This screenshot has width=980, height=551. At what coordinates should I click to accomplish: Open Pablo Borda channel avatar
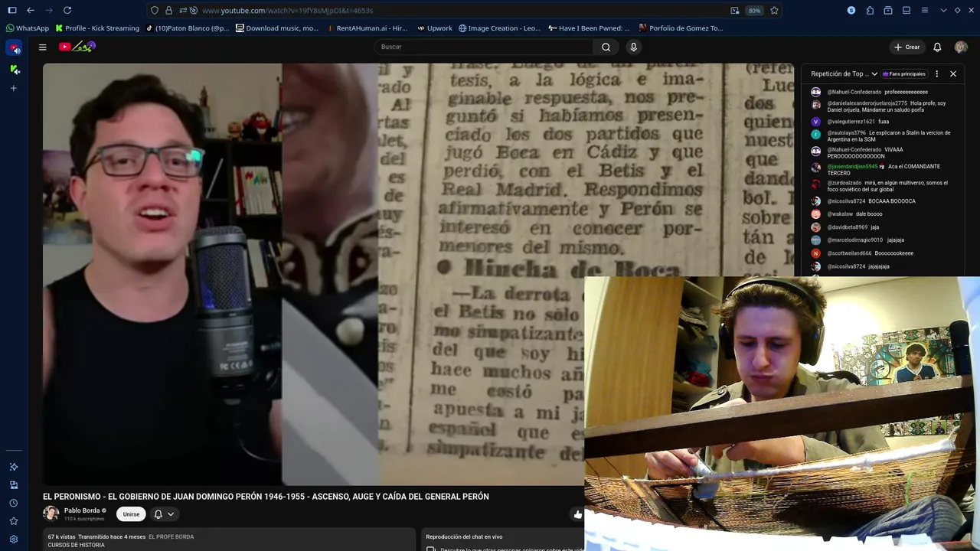click(x=51, y=514)
